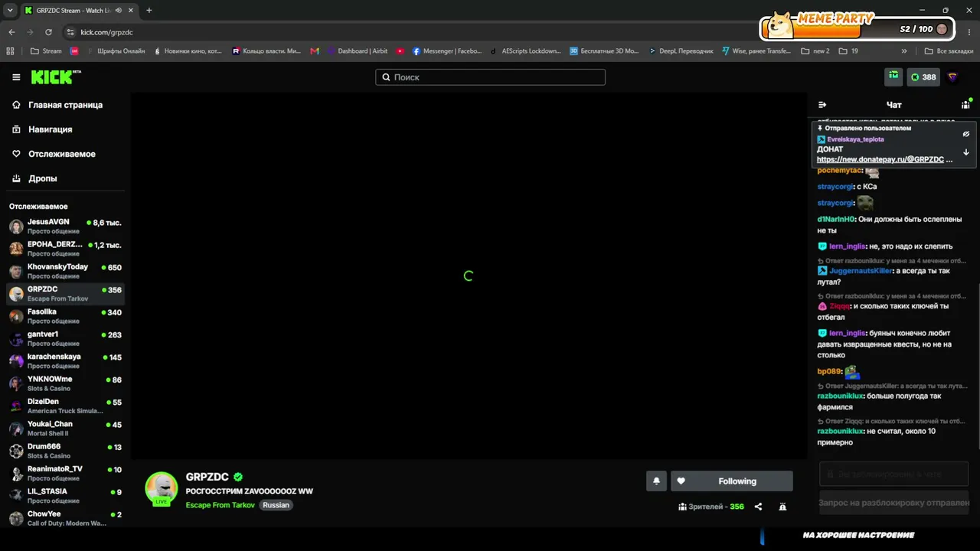Viewport: 980px width, 551px height.
Task: Open EPOHA_DERZ channel from followed list
Action: point(65,249)
